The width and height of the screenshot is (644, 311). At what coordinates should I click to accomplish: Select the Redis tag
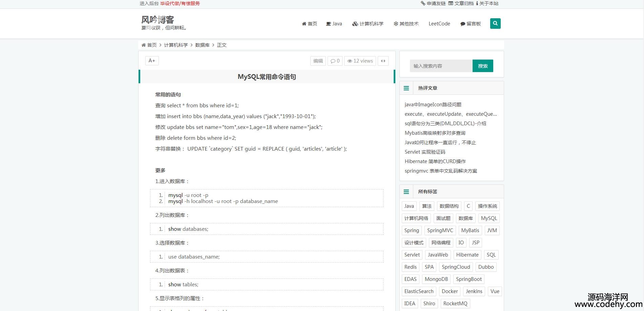click(411, 267)
